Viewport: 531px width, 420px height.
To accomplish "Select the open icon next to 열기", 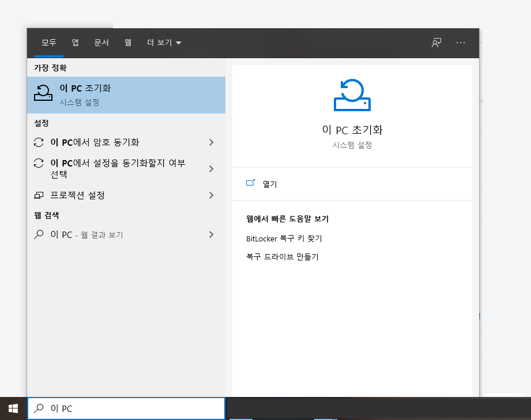I will 250,183.
